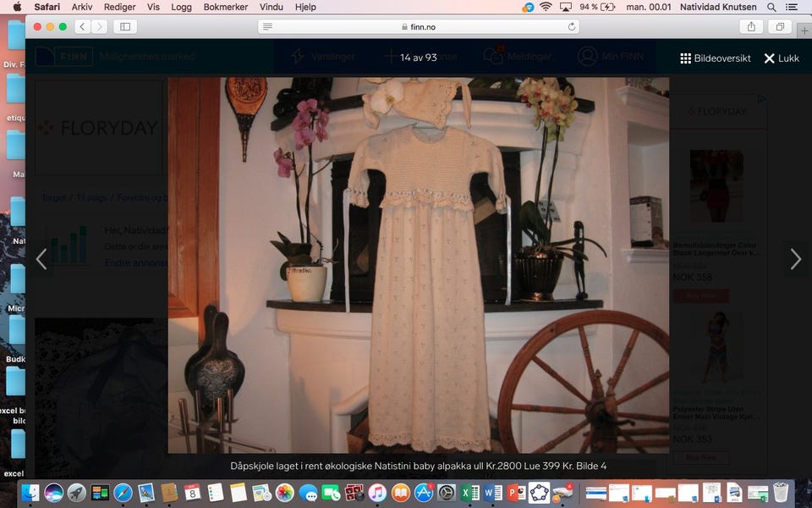Open Spotlight search
812x508 pixels.
point(771,7)
